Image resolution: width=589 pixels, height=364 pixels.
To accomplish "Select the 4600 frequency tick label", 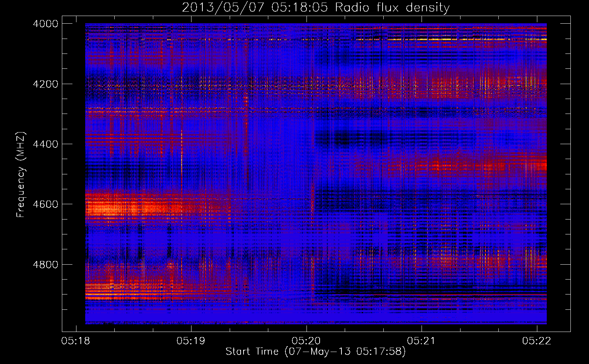I will coord(46,204).
